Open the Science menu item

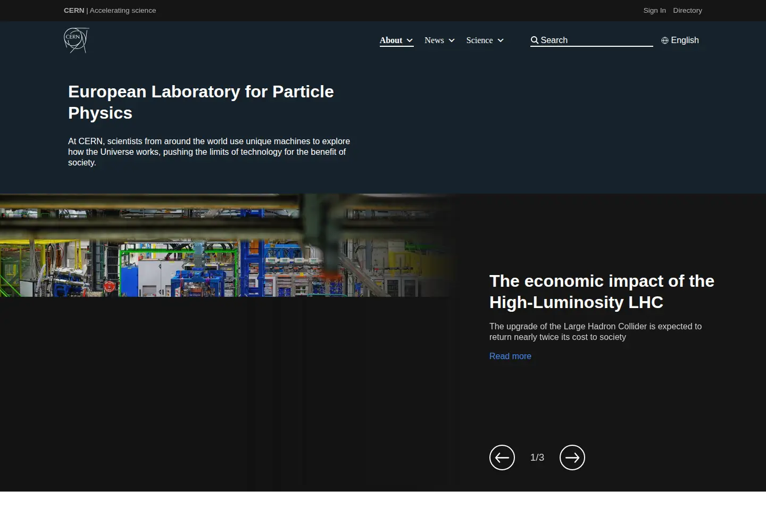point(479,40)
